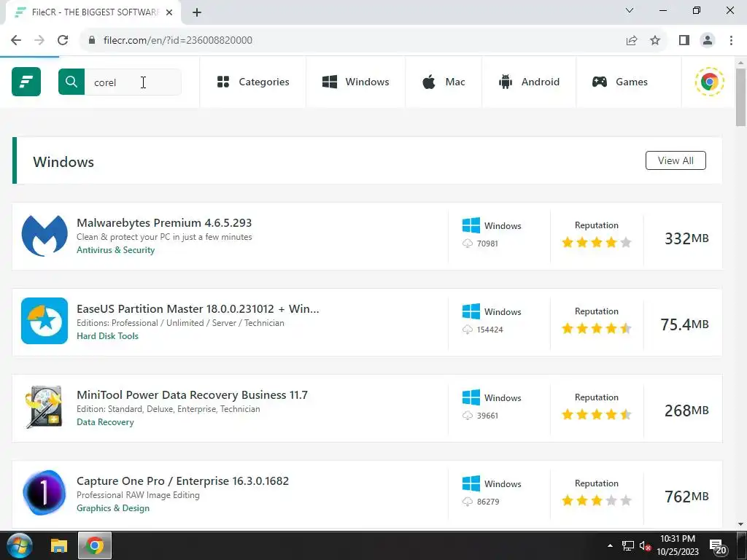Click the Capture One reputation stars
This screenshot has height=560, width=747.
click(597, 500)
